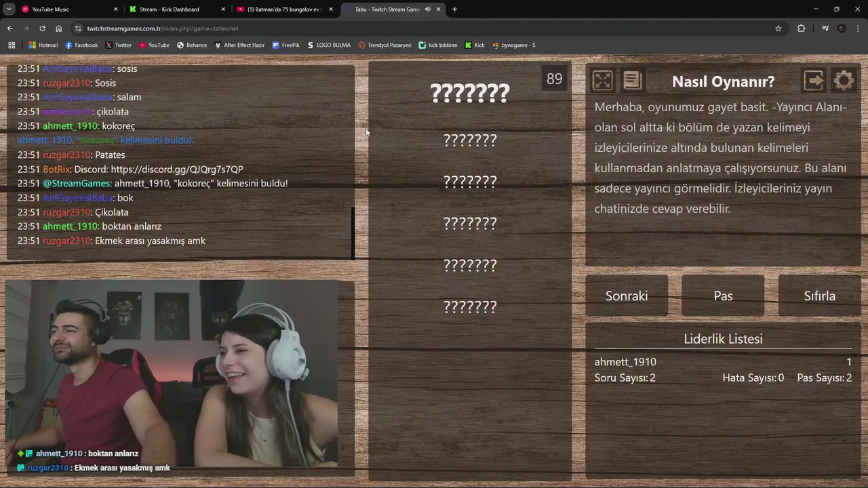Click the bold top hidden word ???????
868x488 pixels.
(x=469, y=94)
